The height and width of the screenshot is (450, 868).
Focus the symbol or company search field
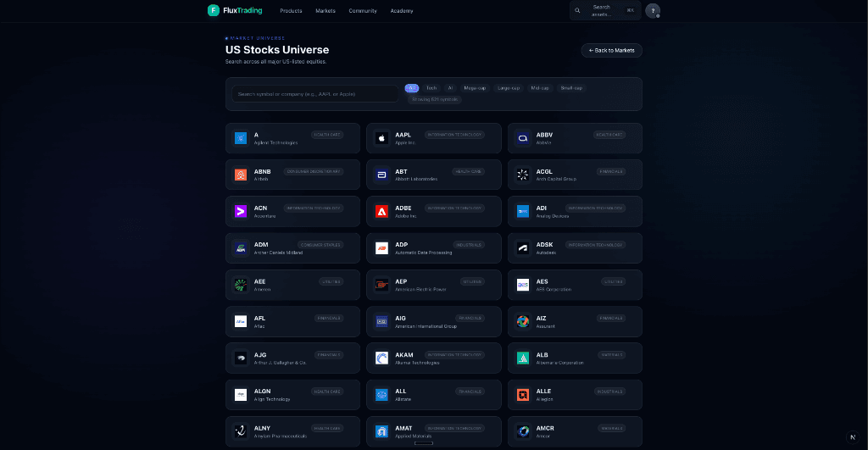[315, 94]
